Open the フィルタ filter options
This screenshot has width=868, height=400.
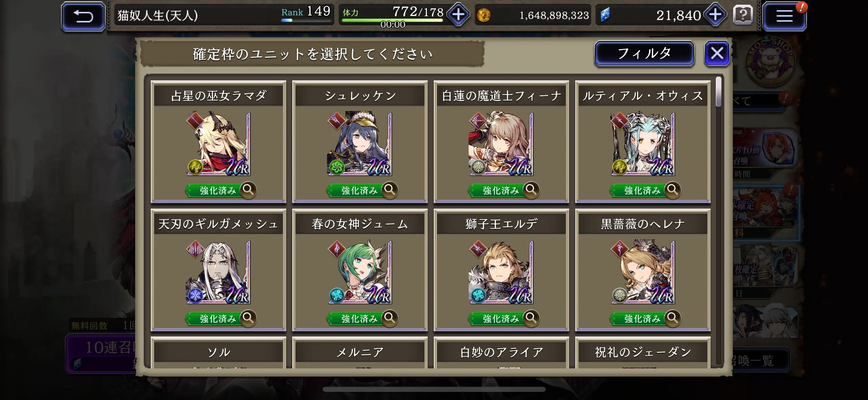644,54
